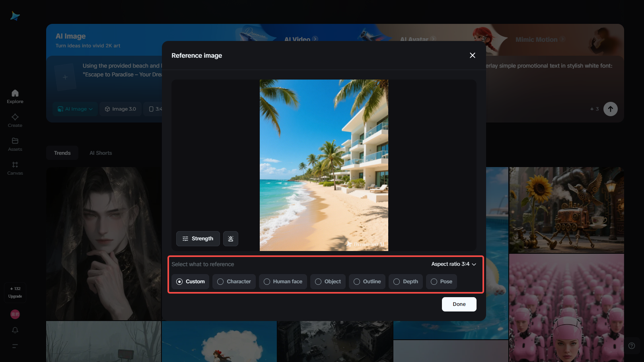Select the Depth reference option
The width and height of the screenshot is (644, 362).
click(406, 282)
